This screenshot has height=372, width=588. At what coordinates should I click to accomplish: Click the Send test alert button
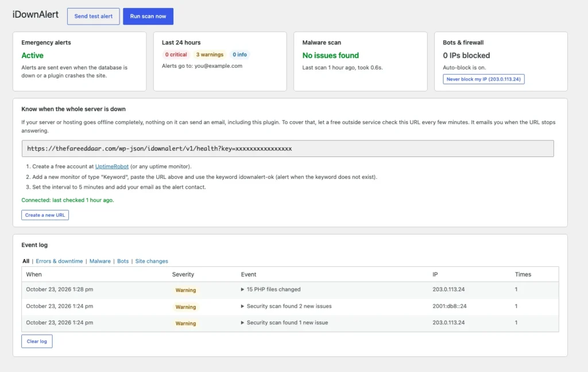[94, 16]
